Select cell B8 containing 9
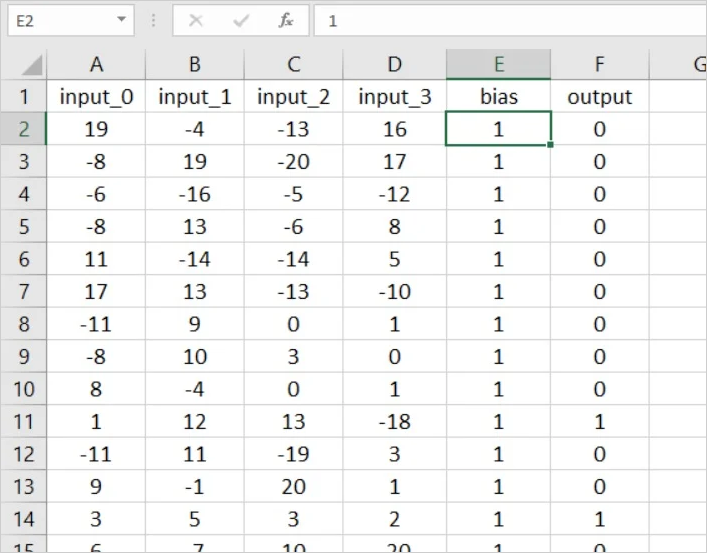Image resolution: width=707 pixels, height=553 pixels. pyautogui.click(x=195, y=324)
